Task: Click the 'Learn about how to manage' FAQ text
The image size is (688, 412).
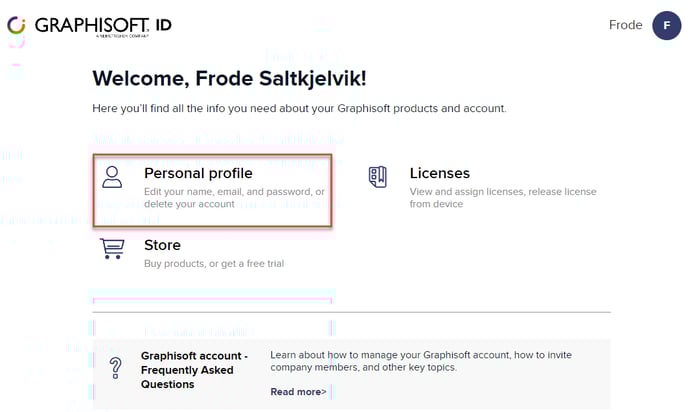Action: click(x=421, y=361)
